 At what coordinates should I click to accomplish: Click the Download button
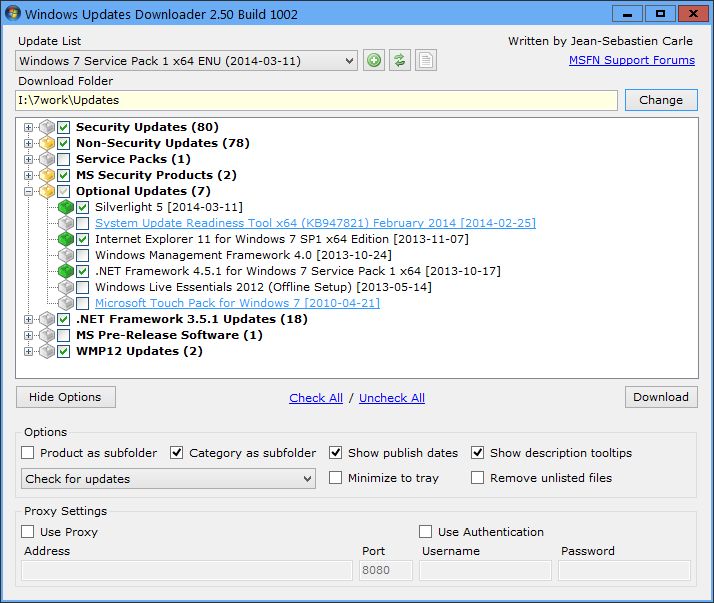coord(661,397)
